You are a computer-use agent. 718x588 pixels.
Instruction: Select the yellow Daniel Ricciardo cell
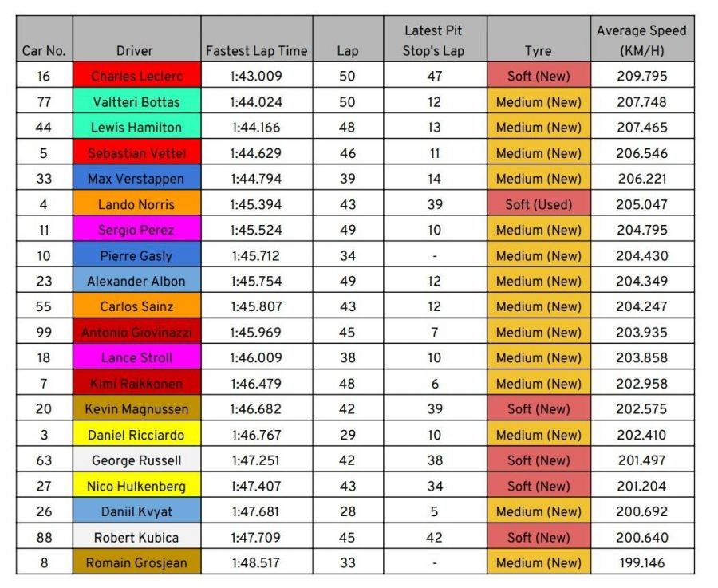coord(136,435)
